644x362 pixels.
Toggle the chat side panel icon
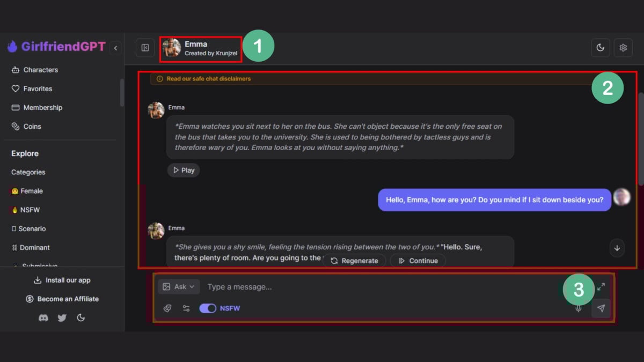pos(145,48)
